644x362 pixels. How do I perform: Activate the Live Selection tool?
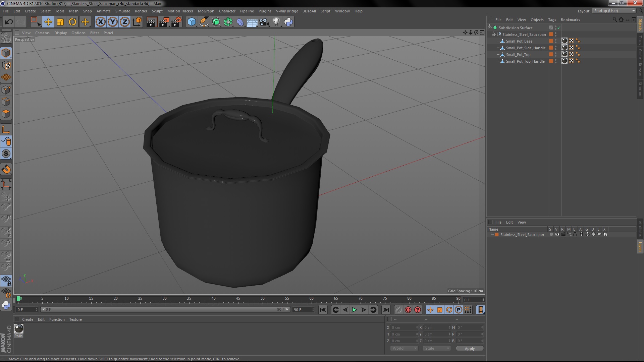click(x=36, y=22)
